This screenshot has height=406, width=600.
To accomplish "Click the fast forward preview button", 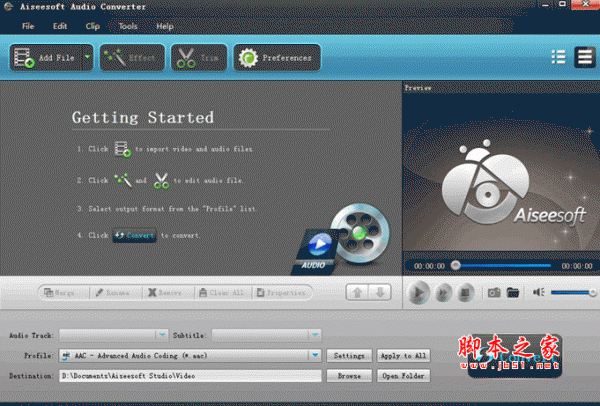I will pos(443,293).
